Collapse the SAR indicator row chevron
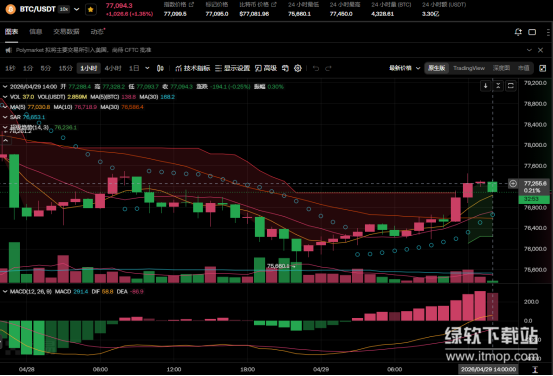 click(5, 117)
